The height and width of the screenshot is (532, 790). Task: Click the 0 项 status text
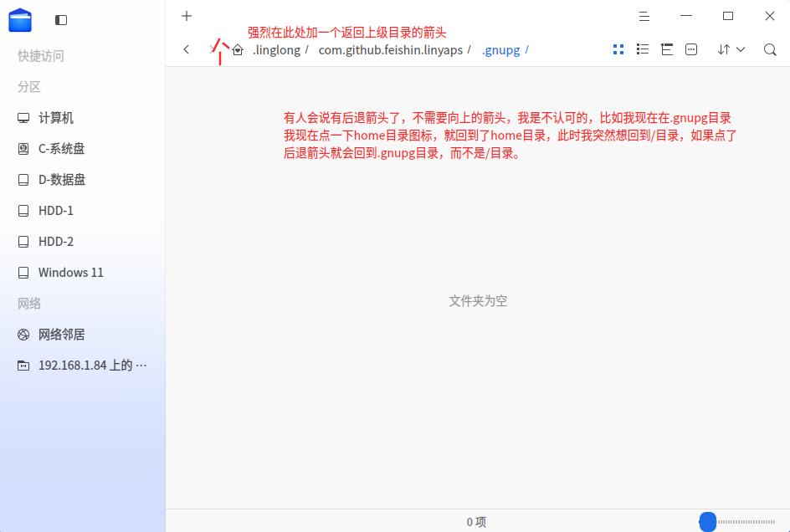476,522
